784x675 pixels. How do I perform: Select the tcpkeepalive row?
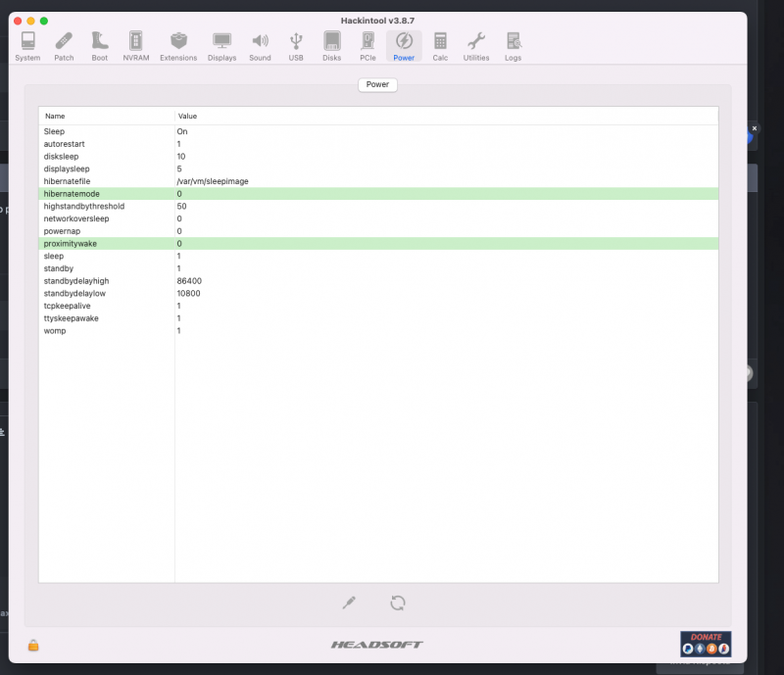coord(378,306)
